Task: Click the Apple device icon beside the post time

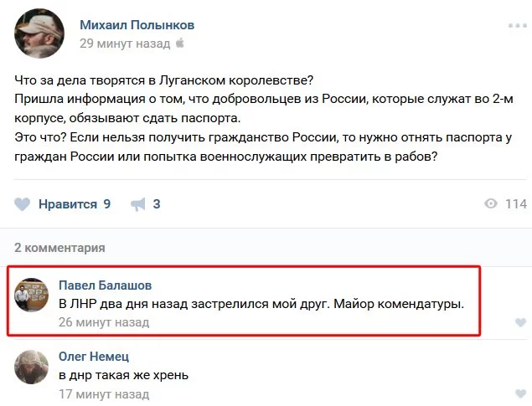Action: coord(179,43)
